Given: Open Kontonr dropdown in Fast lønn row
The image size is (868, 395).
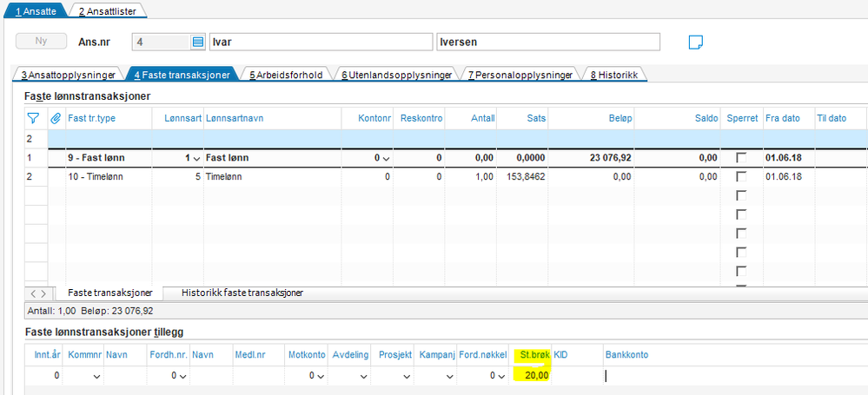Looking at the screenshot, I should click(x=386, y=159).
